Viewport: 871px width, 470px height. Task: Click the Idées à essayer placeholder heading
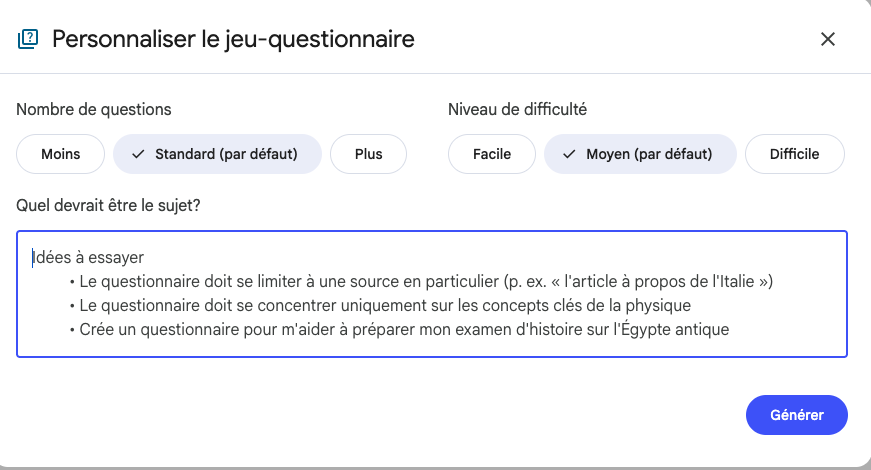pos(88,258)
